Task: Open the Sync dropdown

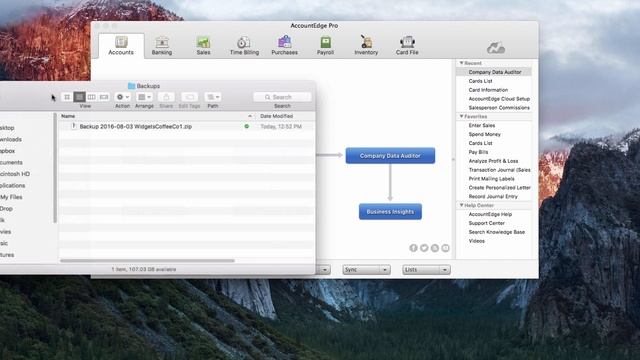Action: pos(366,270)
